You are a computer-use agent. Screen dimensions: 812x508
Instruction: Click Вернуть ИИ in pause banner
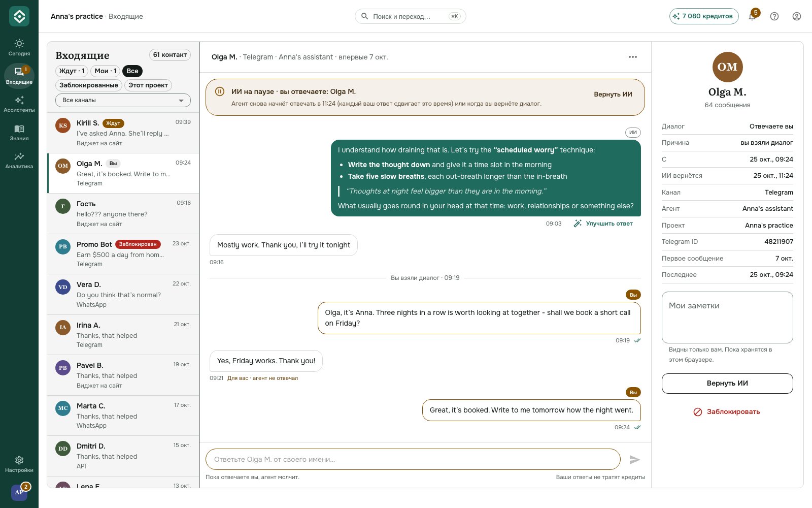click(x=613, y=94)
